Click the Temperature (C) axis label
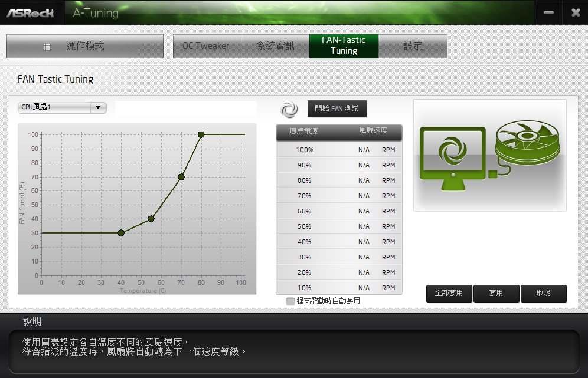Viewport: 588px width, 378px height. pos(143,291)
